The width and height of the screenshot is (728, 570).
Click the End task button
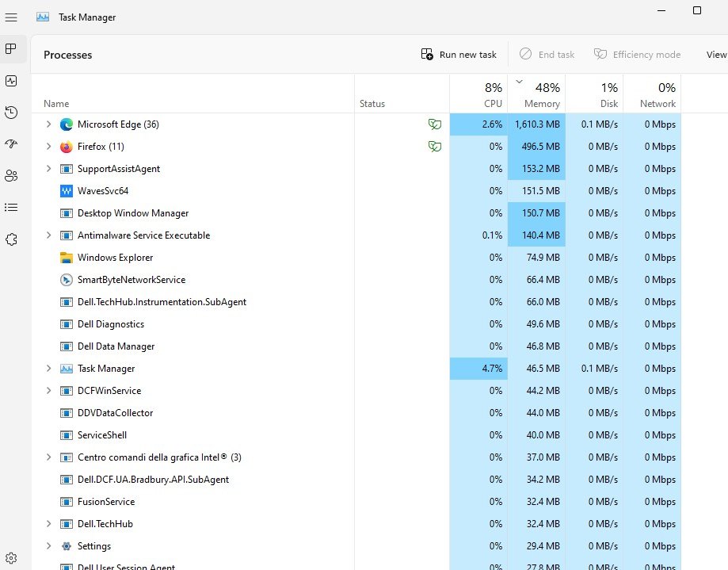pos(547,55)
